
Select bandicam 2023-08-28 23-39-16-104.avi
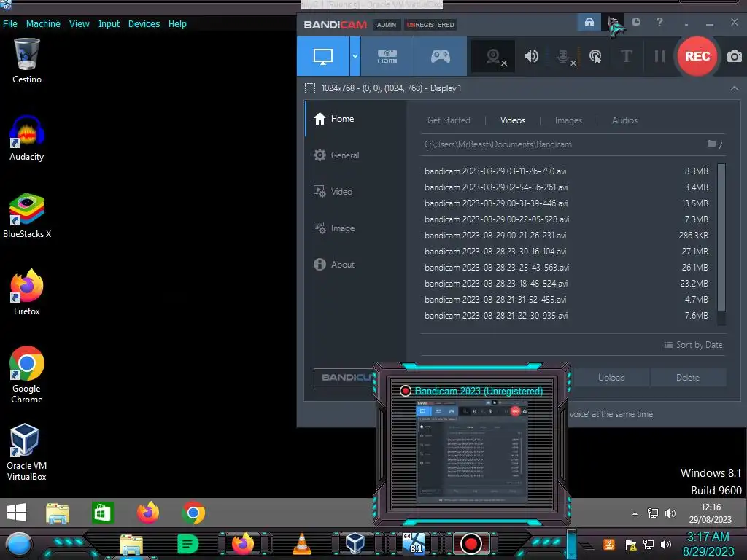point(566,252)
